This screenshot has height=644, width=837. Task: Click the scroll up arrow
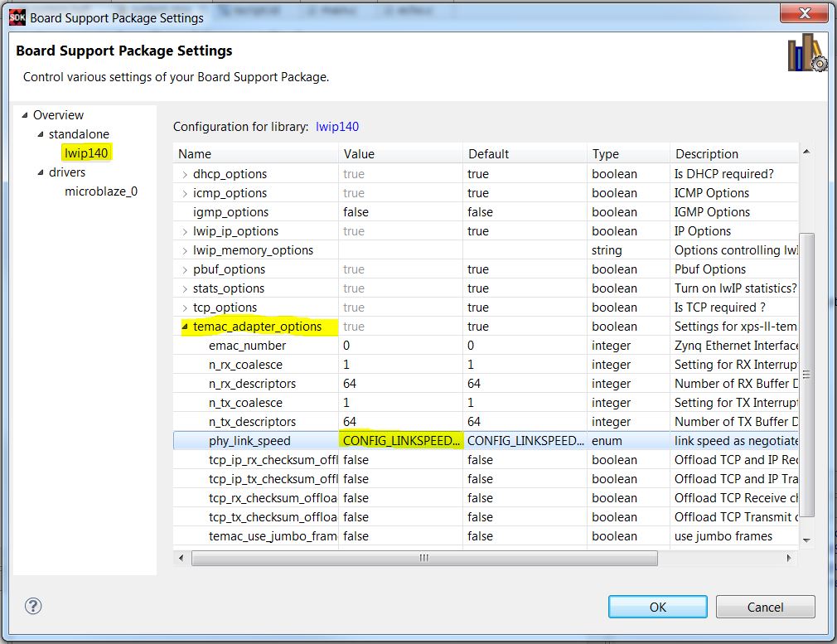click(806, 153)
